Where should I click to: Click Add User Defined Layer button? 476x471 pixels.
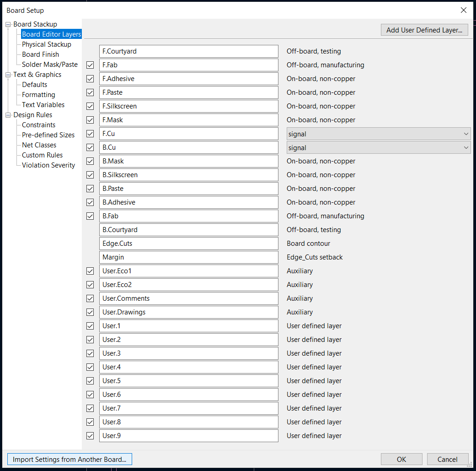pos(424,30)
